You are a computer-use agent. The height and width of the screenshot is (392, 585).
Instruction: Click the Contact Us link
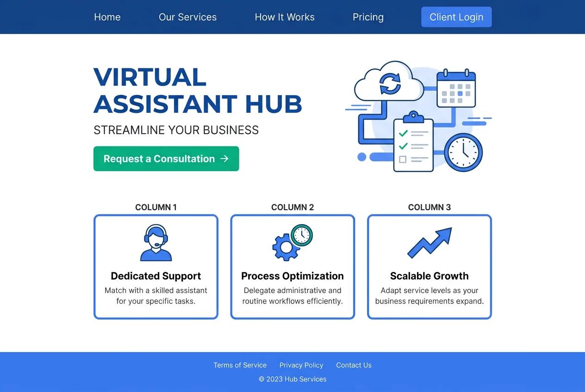pyautogui.click(x=354, y=365)
